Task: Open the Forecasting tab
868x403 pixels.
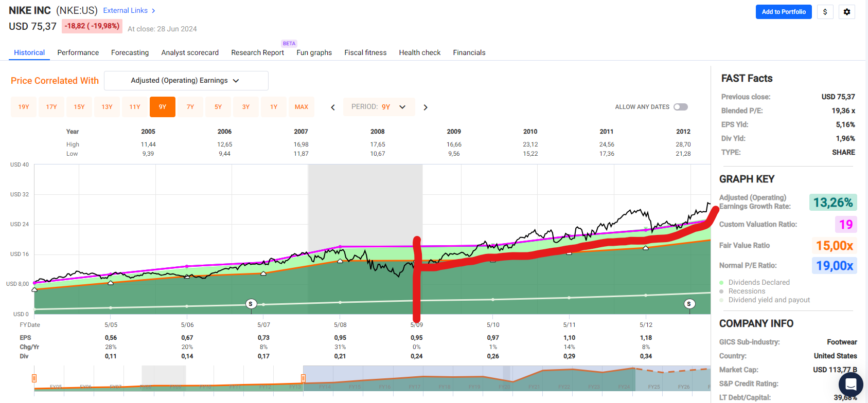Action: point(130,52)
